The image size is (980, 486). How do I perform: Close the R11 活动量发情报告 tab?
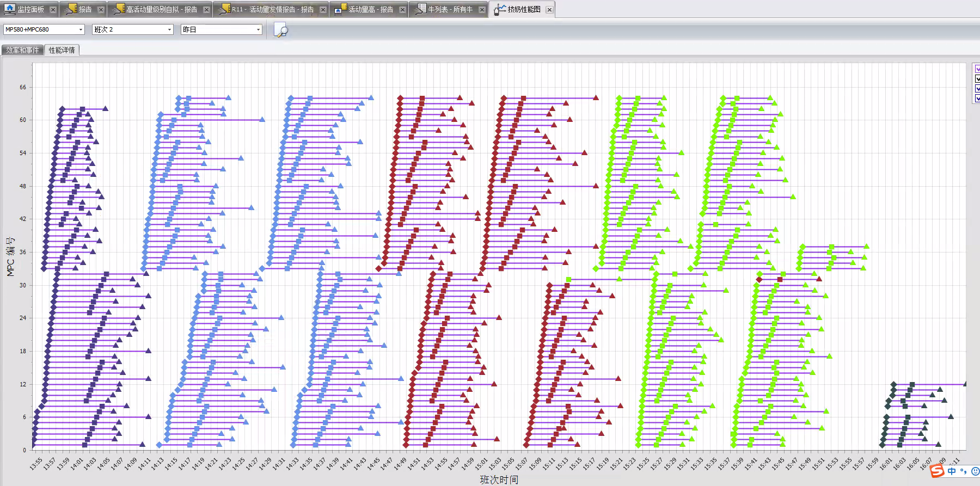pyautogui.click(x=323, y=10)
